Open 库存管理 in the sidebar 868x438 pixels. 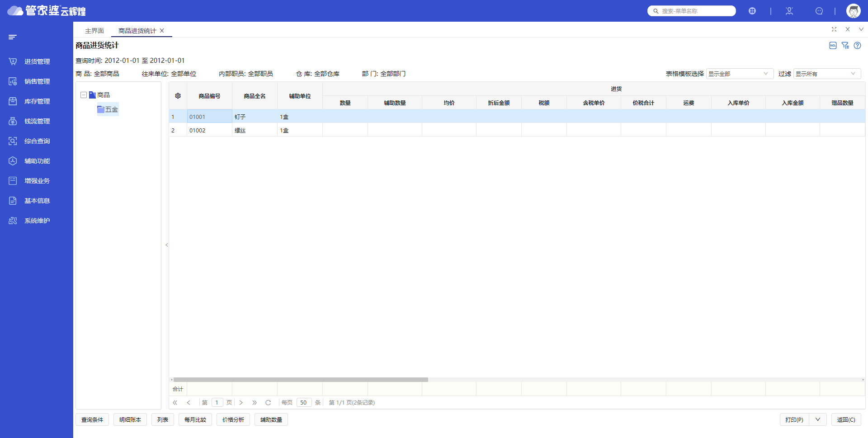(37, 101)
